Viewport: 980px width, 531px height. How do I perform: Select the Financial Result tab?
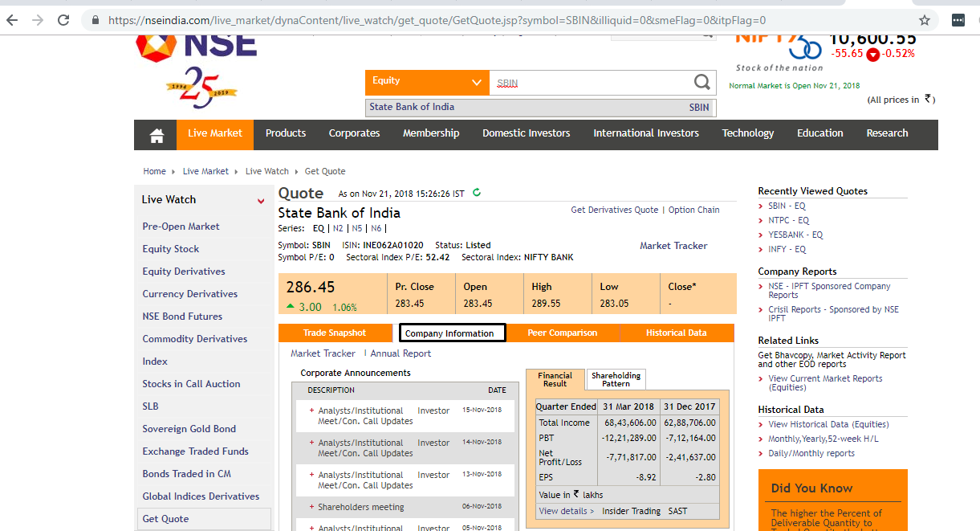tap(555, 379)
